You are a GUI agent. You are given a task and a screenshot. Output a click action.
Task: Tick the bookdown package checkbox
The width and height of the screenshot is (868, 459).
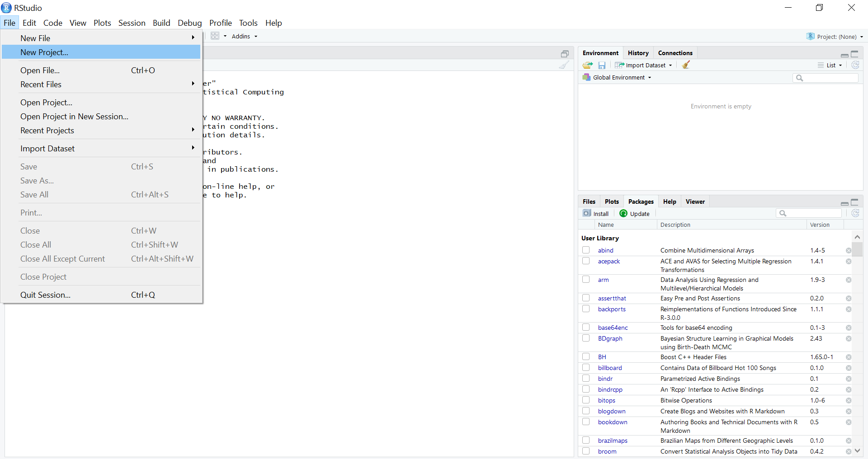(586, 422)
